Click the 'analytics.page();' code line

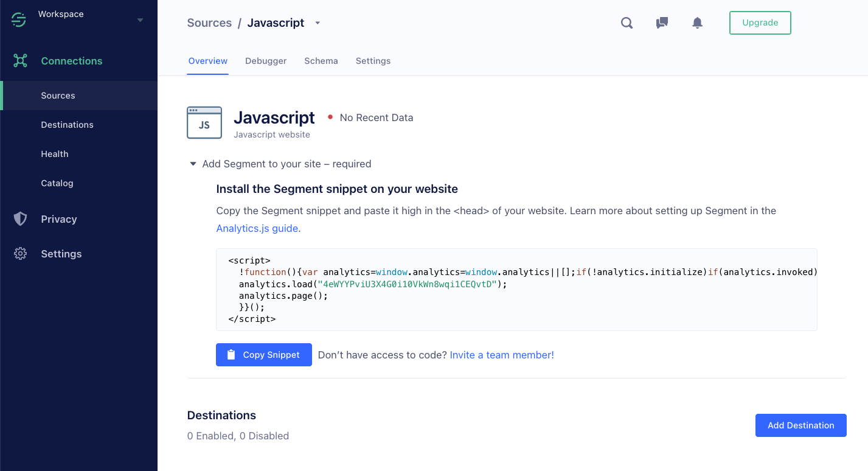pyautogui.click(x=283, y=296)
